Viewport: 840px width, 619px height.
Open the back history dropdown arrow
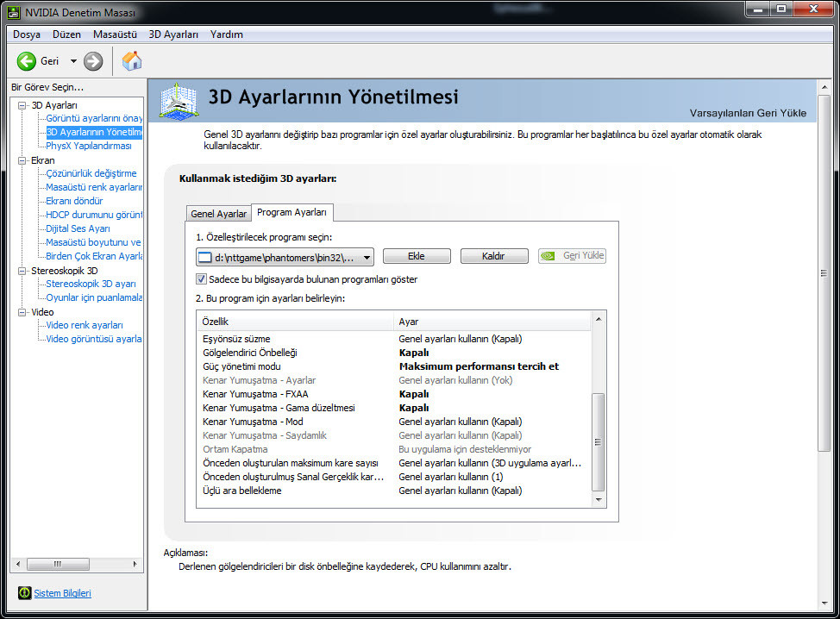[73, 61]
